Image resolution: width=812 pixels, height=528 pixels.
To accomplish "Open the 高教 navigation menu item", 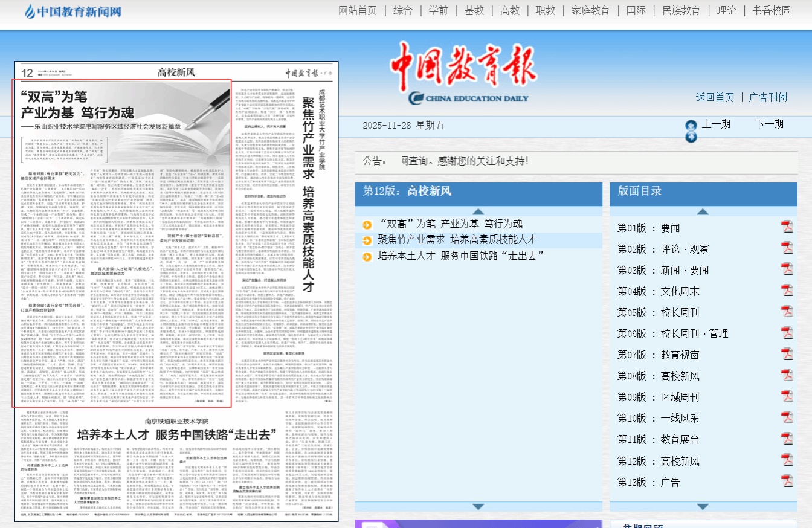I will (510, 11).
